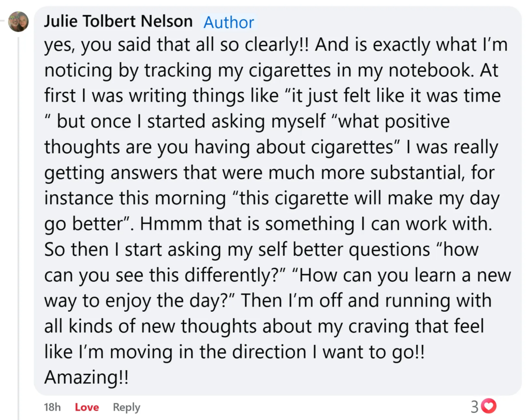Image resolution: width=530 pixels, height=420 pixels.
Task: Open Julie Tolbert Nelson's profile picture
Action: [x=19, y=21]
